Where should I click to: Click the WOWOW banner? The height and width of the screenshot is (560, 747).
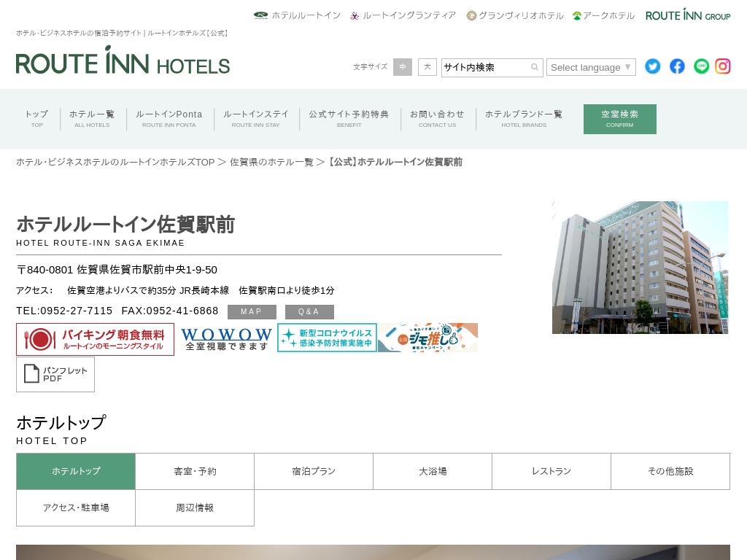[226, 338]
